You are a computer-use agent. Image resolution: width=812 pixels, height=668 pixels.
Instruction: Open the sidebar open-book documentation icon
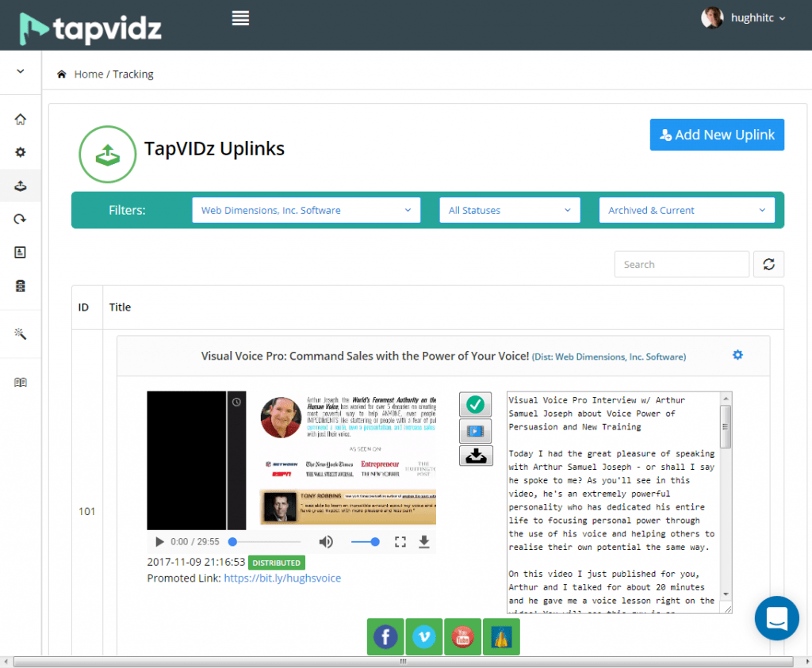pos(20,383)
